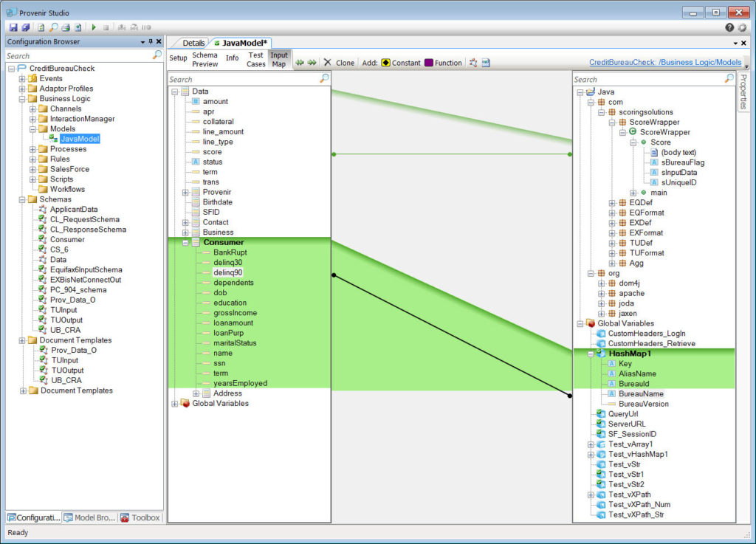Open the settings gear icon at top right
Image resolution: width=756 pixels, height=544 pixels.
tap(743, 27)
